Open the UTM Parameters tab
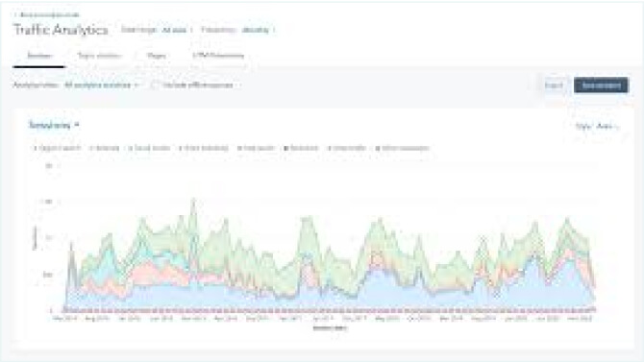This screenshot has height=362, width=644. pos(218,56)
